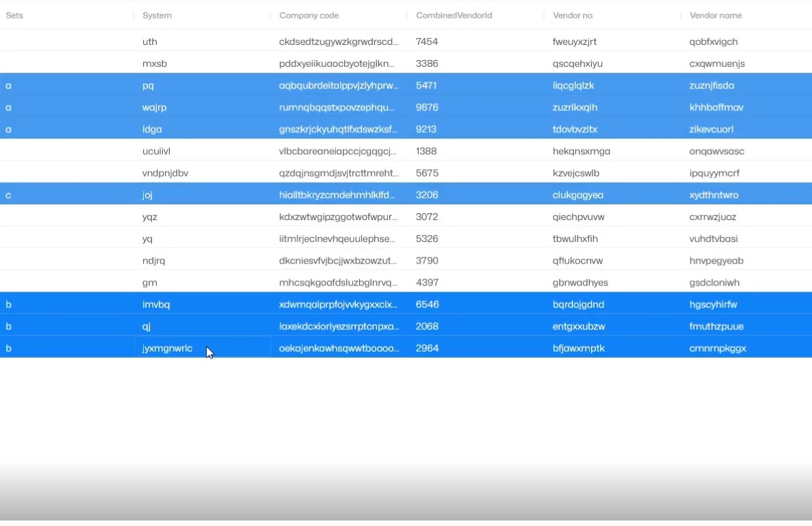Click the Company code column header
Screen dimensions: 812x526
309,15
